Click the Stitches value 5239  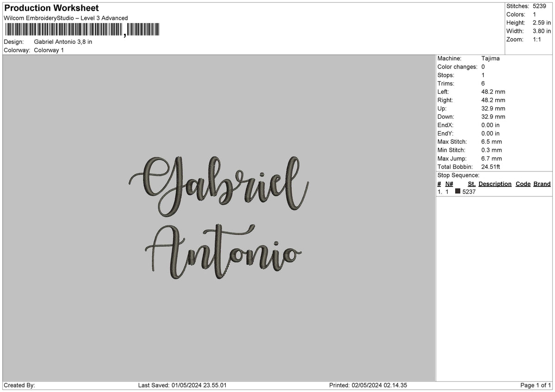point(540,6)
